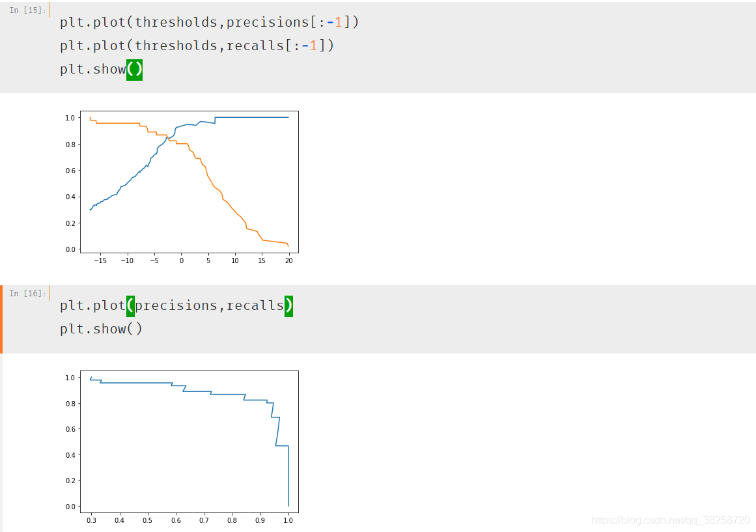This screenshot has width=756, height=532.
Task: Click the In [16] cell prompt label
Action: [27, 293]
